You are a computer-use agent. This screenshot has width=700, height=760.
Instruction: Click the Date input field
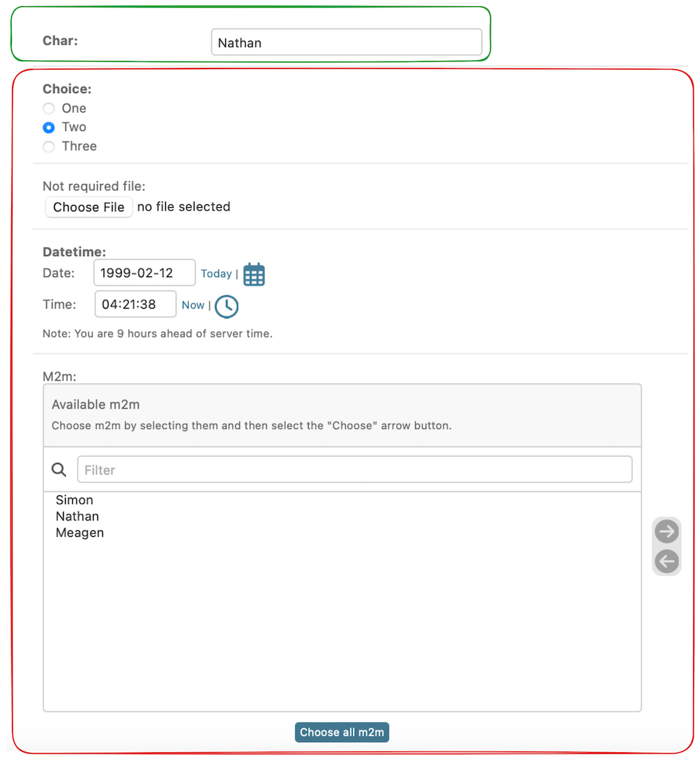(x=144, y=273)
